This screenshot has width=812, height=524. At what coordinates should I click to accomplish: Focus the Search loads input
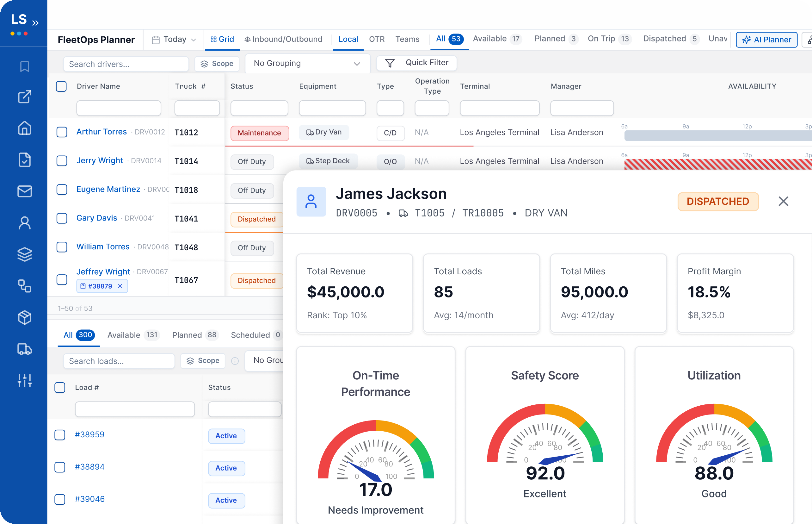[119, 361]
